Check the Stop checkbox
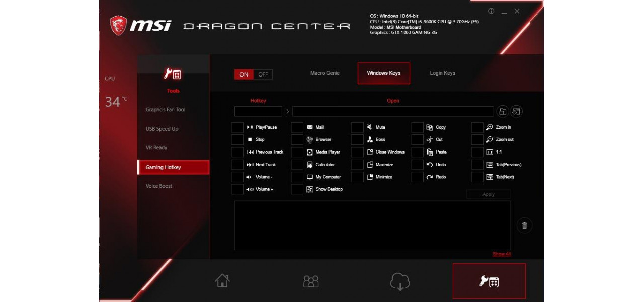 click(x=237, y=139)
